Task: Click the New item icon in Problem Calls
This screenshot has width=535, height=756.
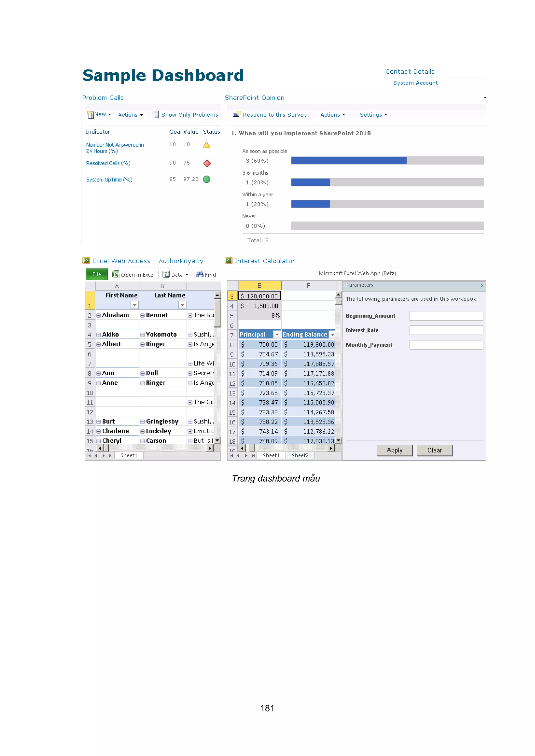Action: [x=90, y=115]
